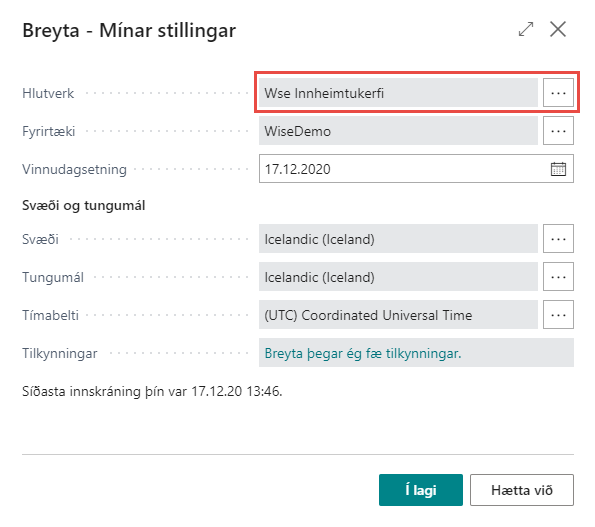
Task: Open the Fyrirtæki lookup ellipsis button
Action: click(558, 131)
